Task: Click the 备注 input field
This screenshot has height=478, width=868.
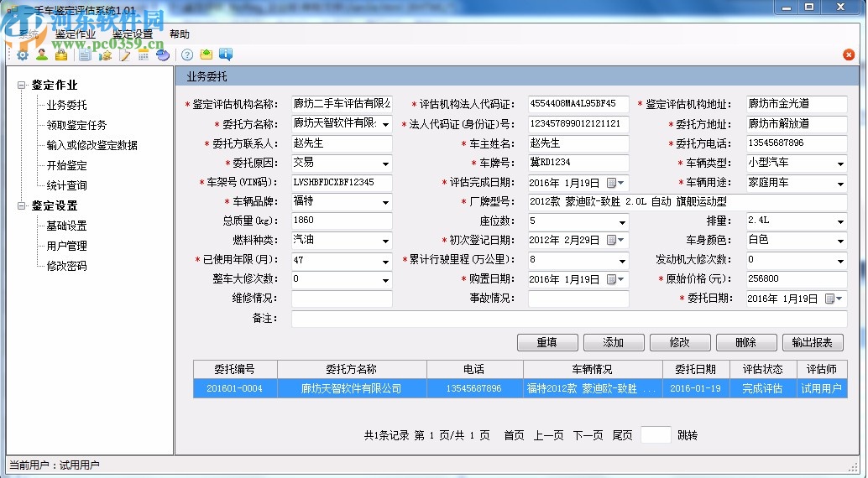Action: (x=569, y=319)
